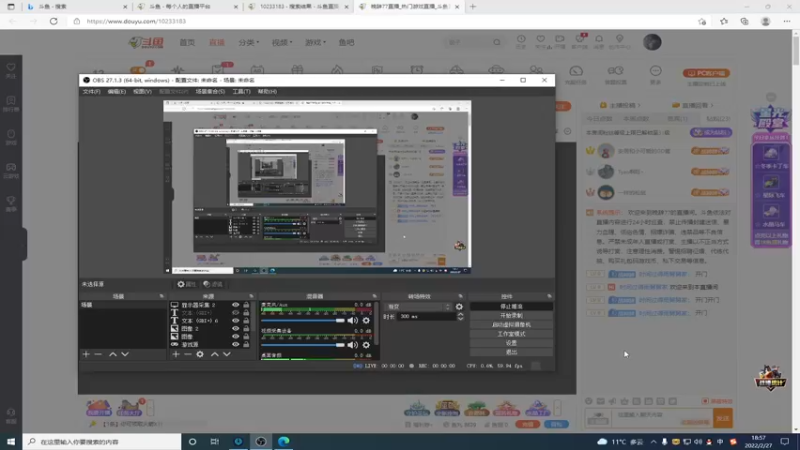This screenshot has height=450, width=800.
Task: Toggle the lock on 文本 (GDI+) 6 source
Action: tap(246, 321)
